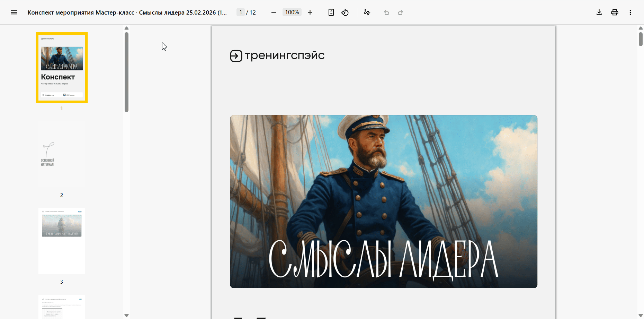Click the тренингспэйс logo in document
This screenshot has height=319, width=644.
[x=277, y=55]
